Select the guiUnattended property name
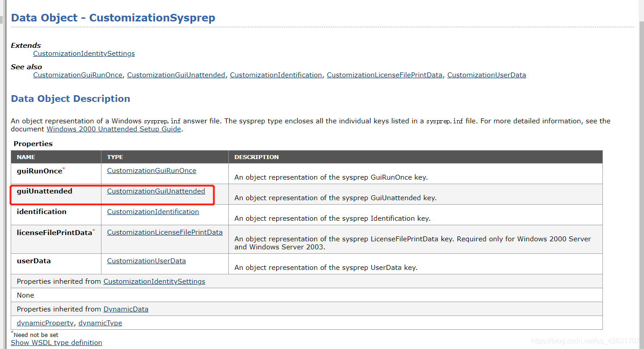The image size is (644, 349). pyautogui.click(x=45, y=191)
